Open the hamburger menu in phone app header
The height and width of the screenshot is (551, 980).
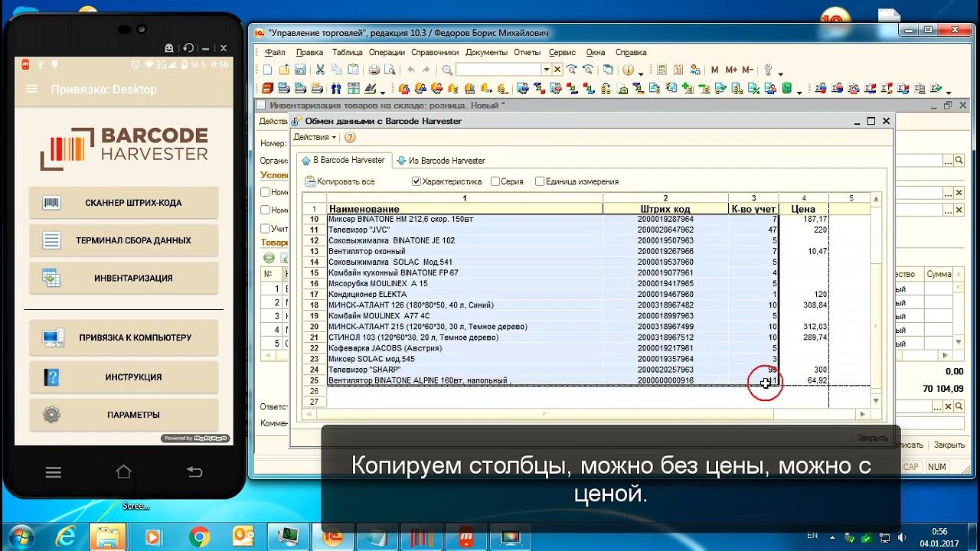click(x=31, y=89)
